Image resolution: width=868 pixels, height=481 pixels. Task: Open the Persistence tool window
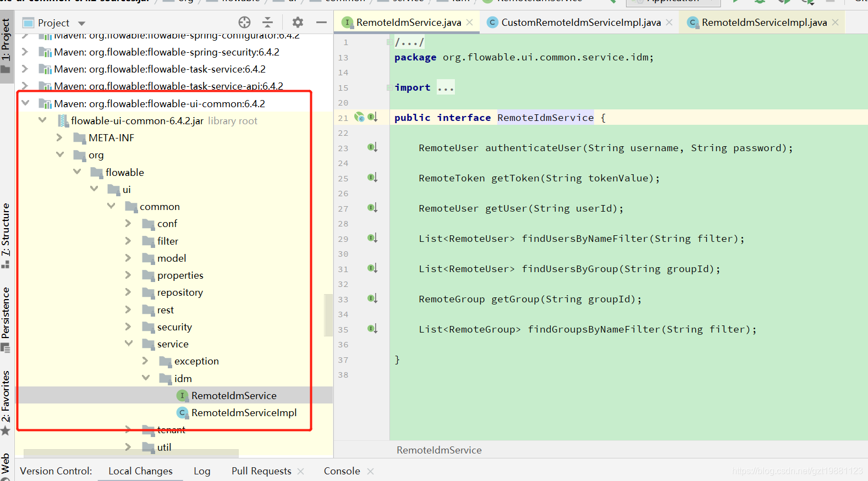[6, 319]
